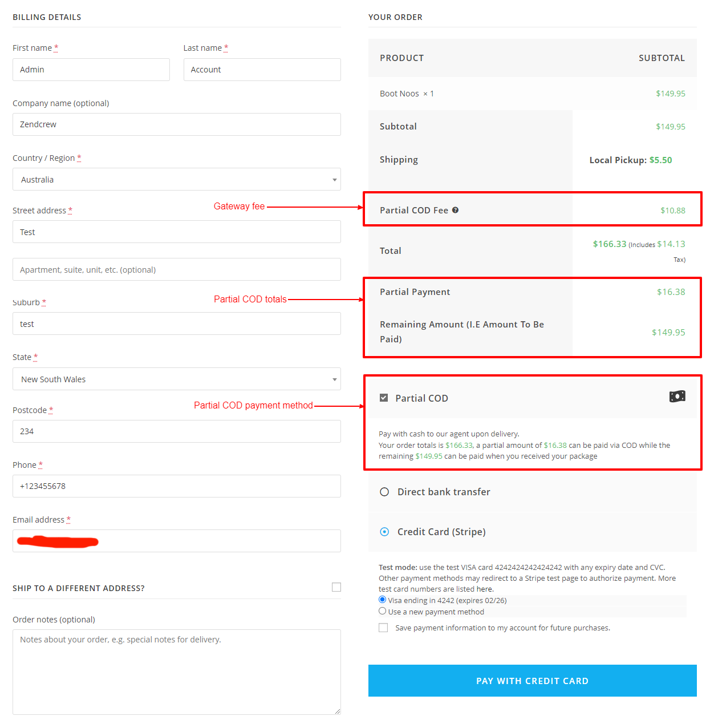Choose Visa ending in 4242 radio
Viewport: 710px width, 728px height.
click(383, 600)
